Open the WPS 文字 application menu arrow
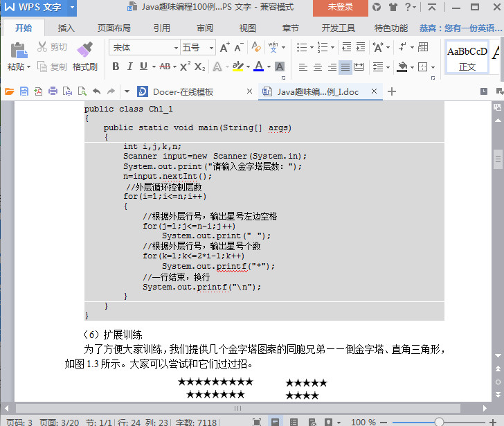 click(x=72, y=7)
